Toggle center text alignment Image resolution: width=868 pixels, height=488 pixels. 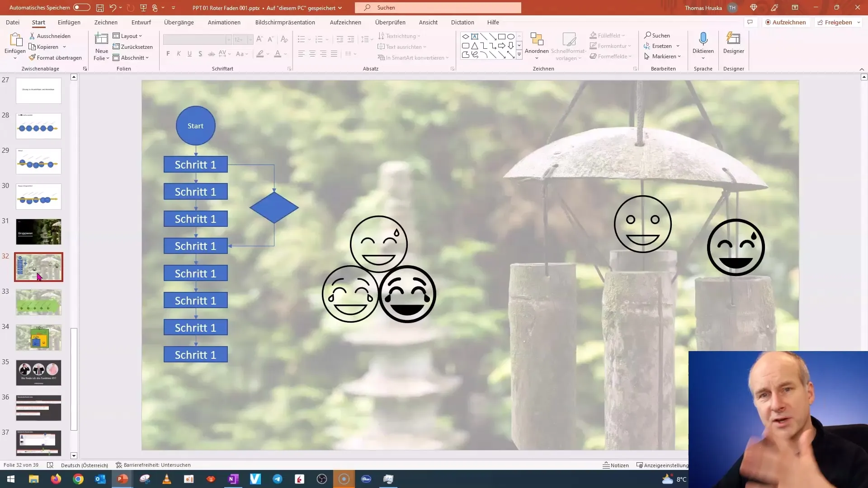point(312,54)
